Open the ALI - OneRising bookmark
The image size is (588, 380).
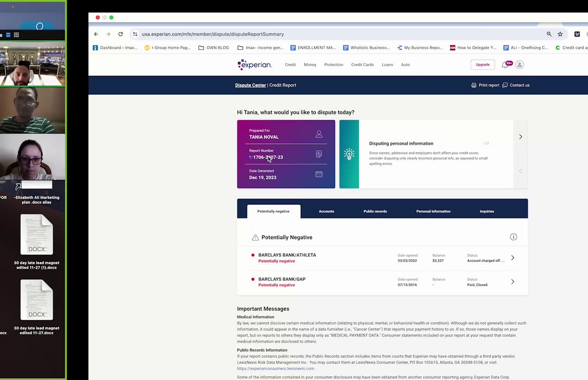pos(526,47)
